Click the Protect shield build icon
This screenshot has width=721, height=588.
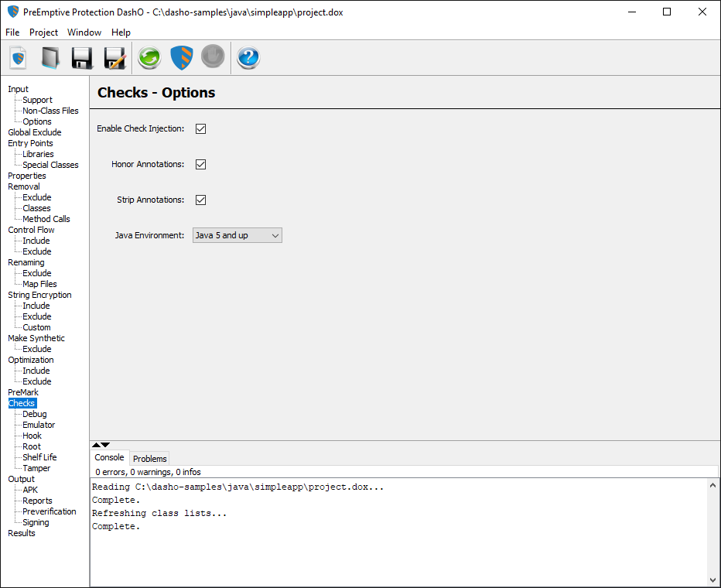(182, 58)
